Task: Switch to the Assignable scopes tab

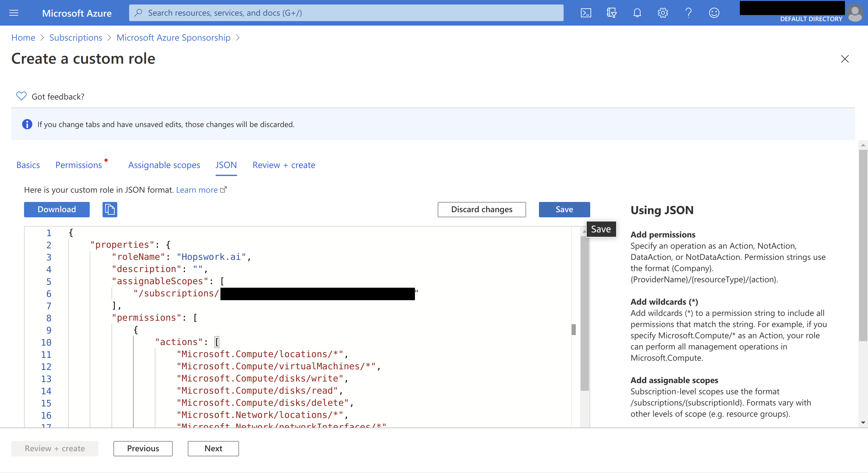Action: coord(164,165)
